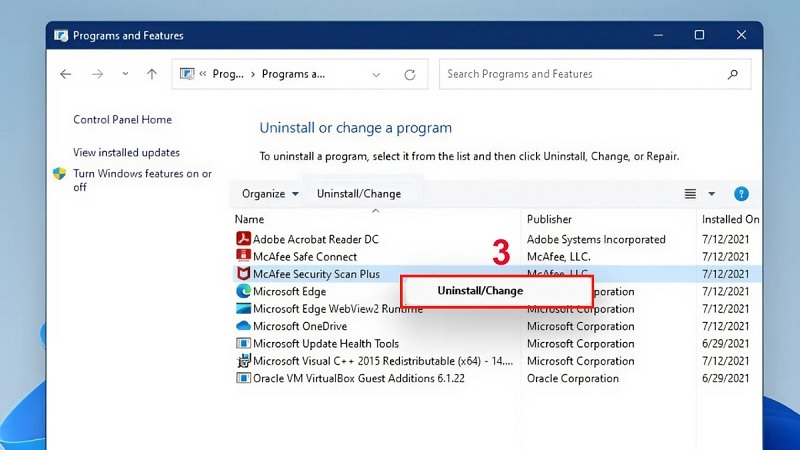Click the Up one level arrow

152,74
